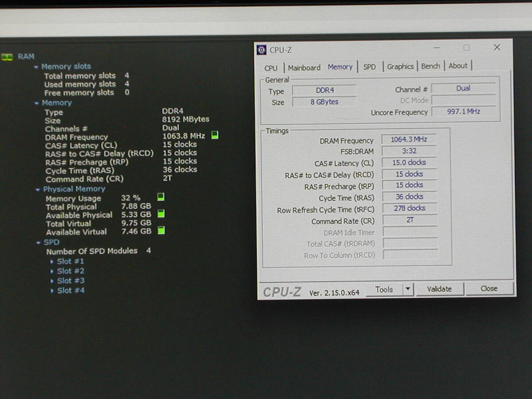Click the Cycle Time (tRAS) row in left panel
The height and width of the screenshot is (399, 532).
pos(121,170)
